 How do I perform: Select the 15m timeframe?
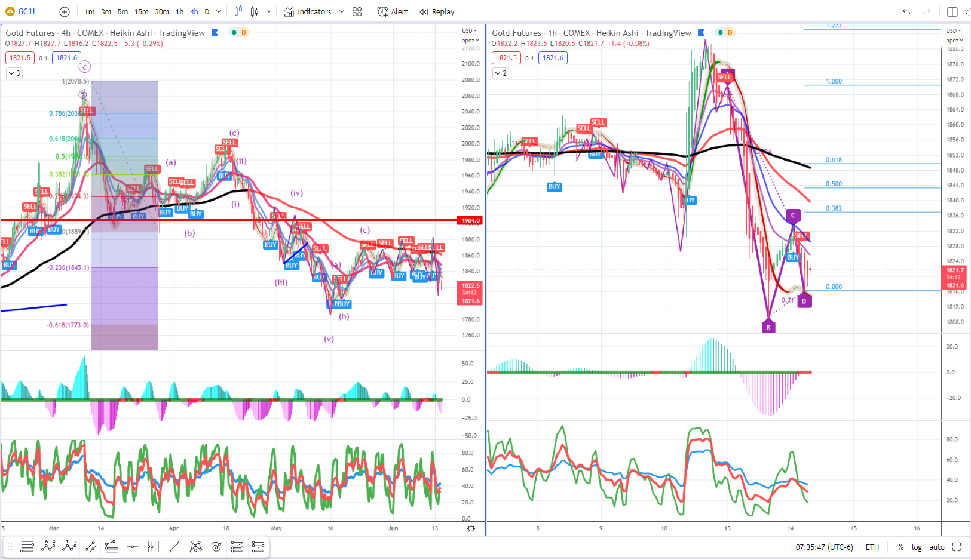(142, 12)
